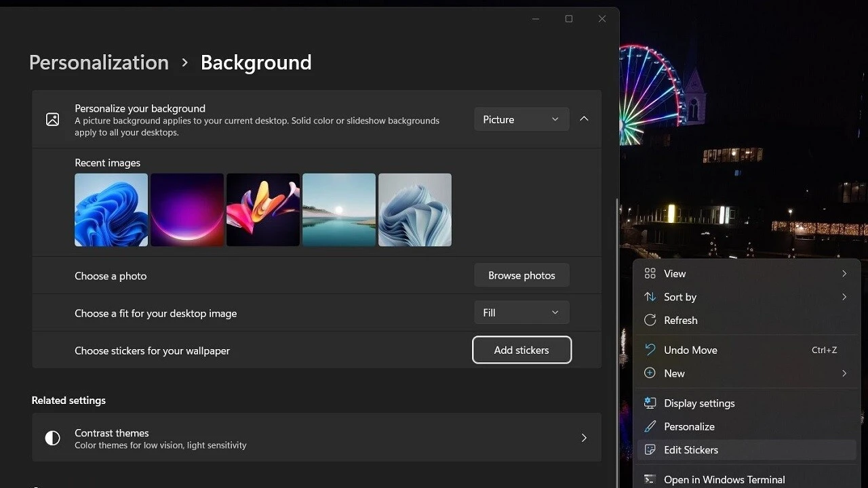The height and width of the screenshot is (488, 868).
Task: Open Display settings from context menu
Action: coord(699,403)
